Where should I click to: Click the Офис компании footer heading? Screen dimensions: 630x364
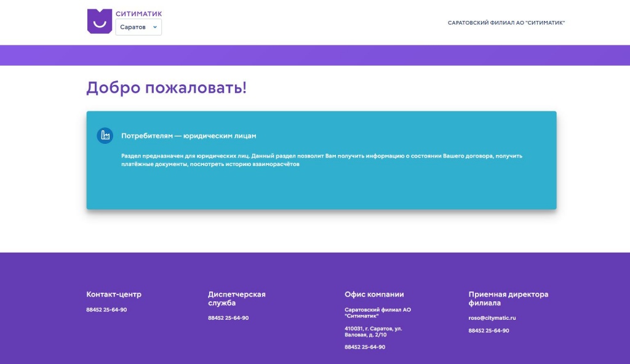point(374,295)
